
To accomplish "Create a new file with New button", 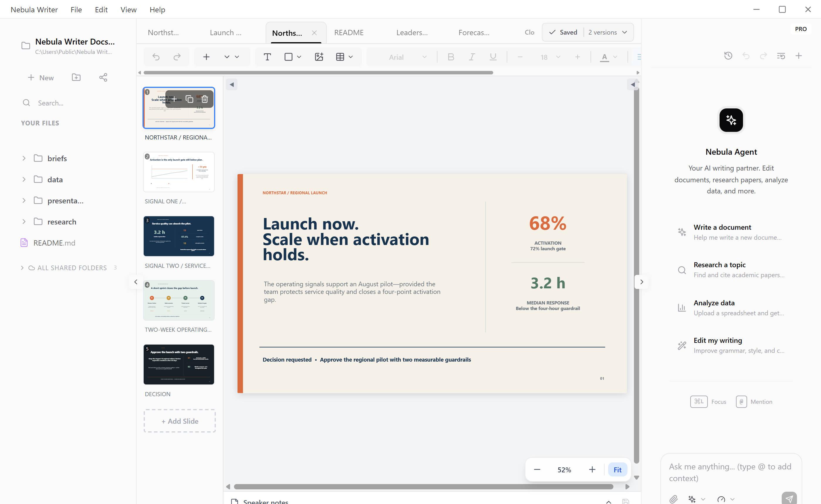I will pos(40,78).
